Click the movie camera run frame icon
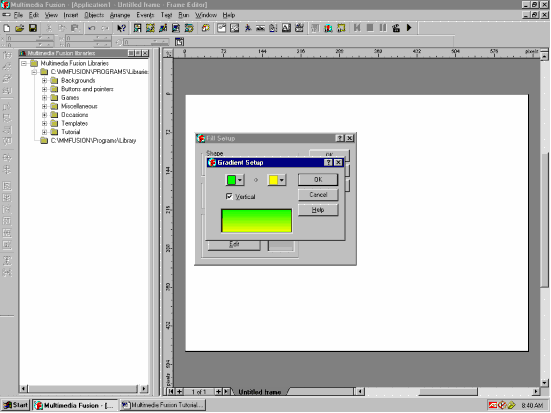The image size is (551, 413). coord(396,28)
